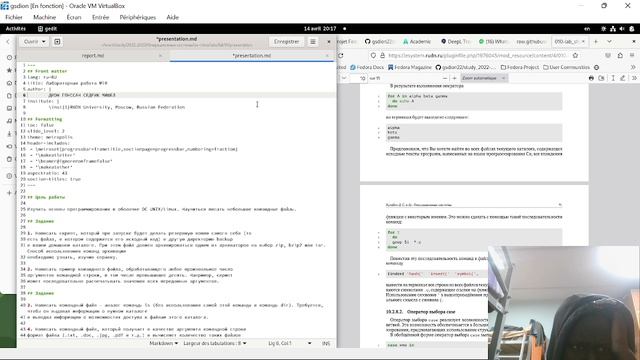
Task: Click the 'section-titles: true' line
Action: click(x=54, y=179)
